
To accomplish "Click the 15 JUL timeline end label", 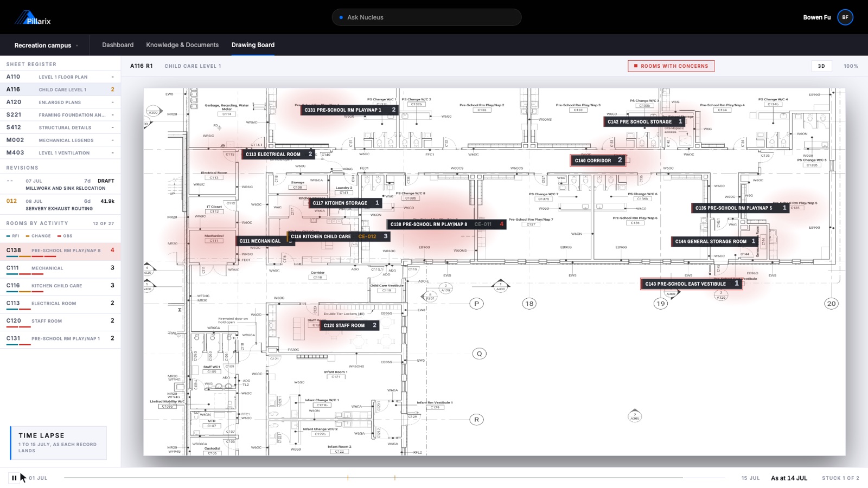I will (750, 478).
